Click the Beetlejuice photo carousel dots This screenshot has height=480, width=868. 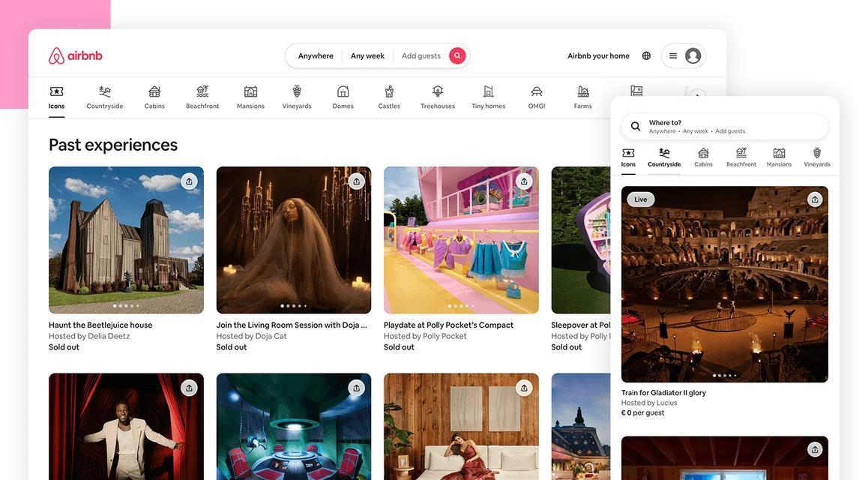(126, 305)
